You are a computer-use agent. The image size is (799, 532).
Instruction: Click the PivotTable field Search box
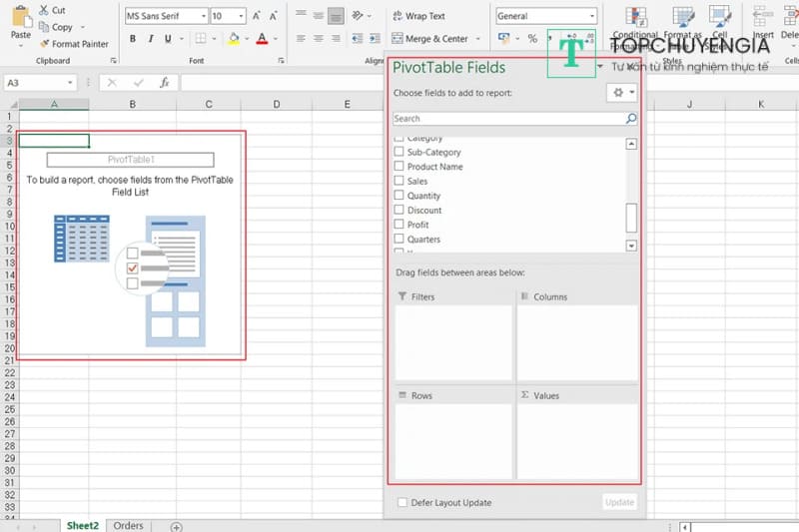[508, 118]
